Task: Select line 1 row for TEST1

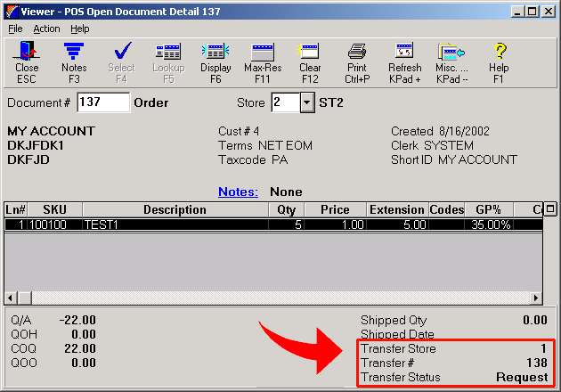Action: pos(178,225)
